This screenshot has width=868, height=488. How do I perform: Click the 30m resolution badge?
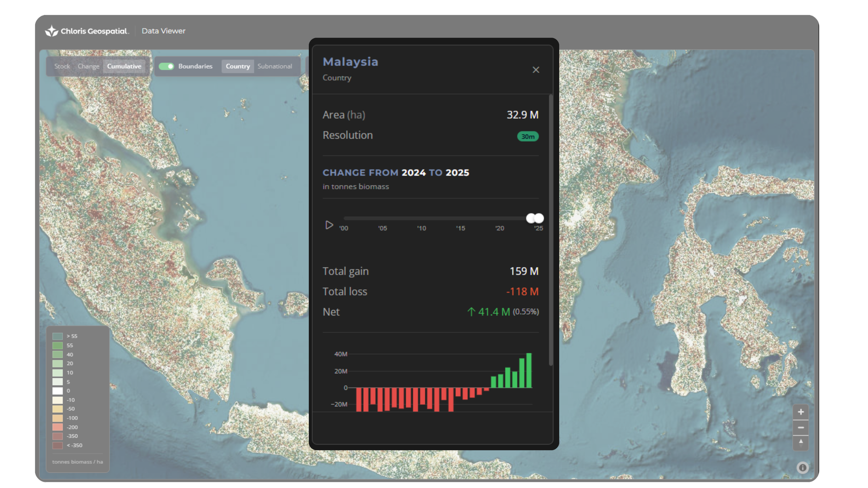(527, 136)
